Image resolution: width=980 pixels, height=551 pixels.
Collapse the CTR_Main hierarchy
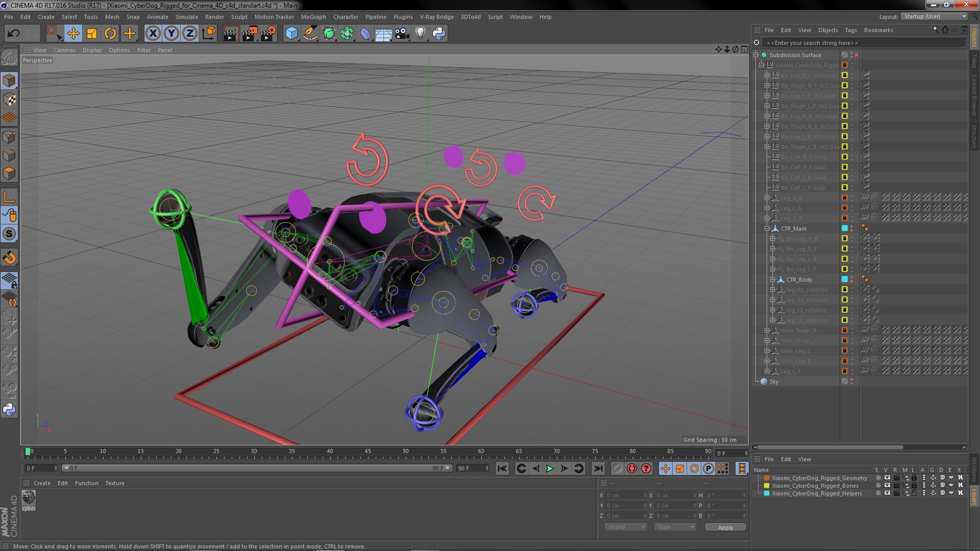point(767,229)
